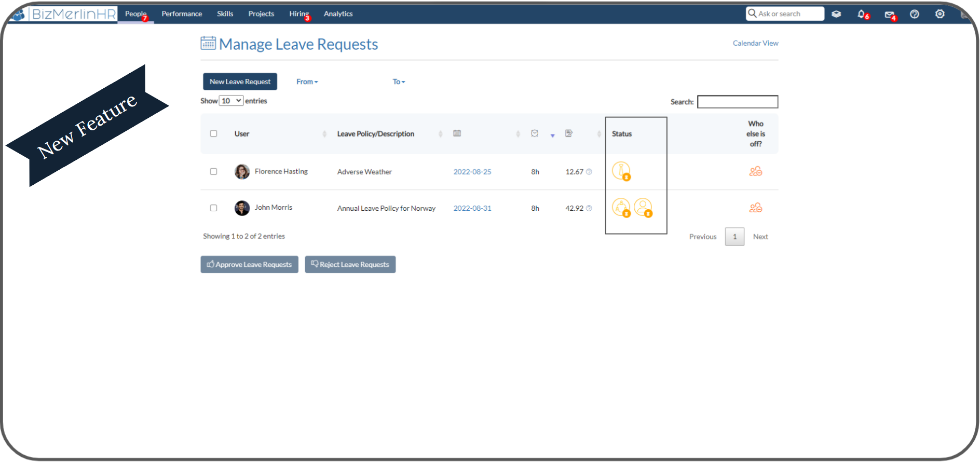
Task: Sort by Leave Policy/Description column
Action: tap(440, 134)
